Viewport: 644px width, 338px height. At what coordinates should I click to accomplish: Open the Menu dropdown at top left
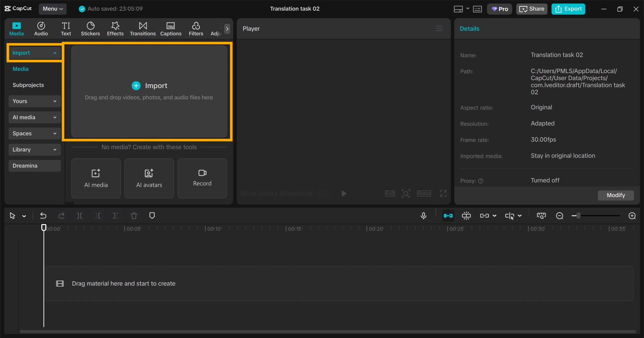(53, 9)
